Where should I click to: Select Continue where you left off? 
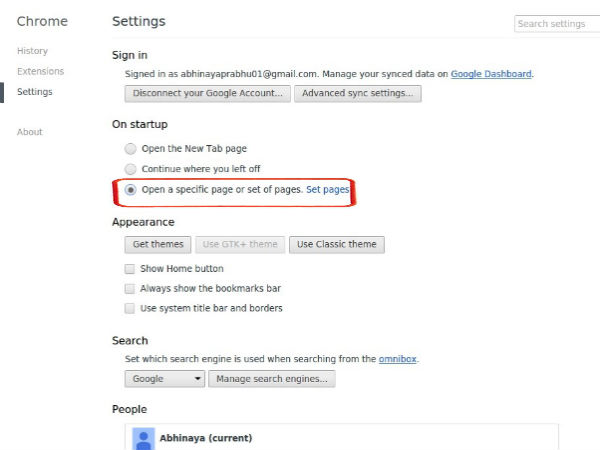click(x=130, y=169)
